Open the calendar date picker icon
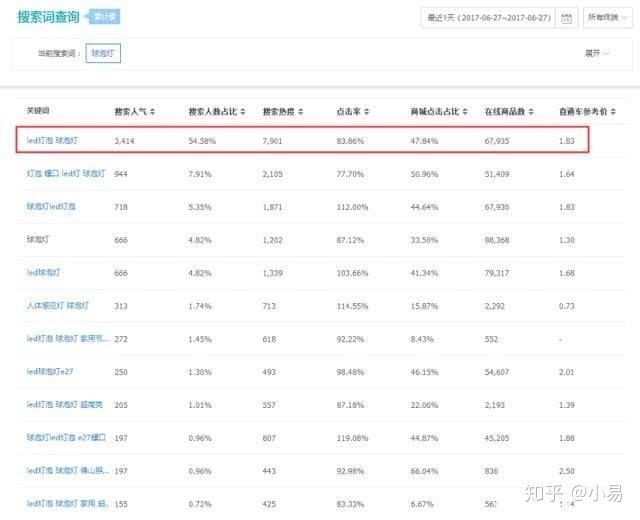The height and width of the screenshot is (520, 640). point(567,18)
